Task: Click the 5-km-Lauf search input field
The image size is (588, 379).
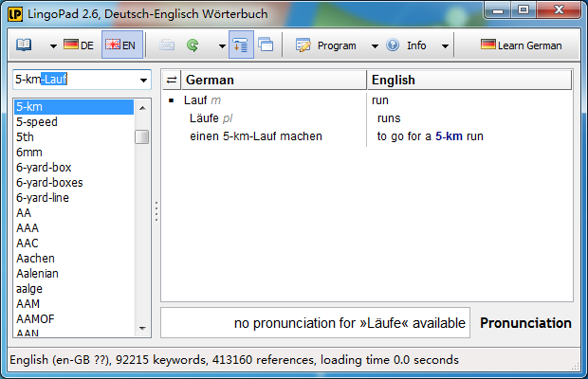Action: (76, 80)
